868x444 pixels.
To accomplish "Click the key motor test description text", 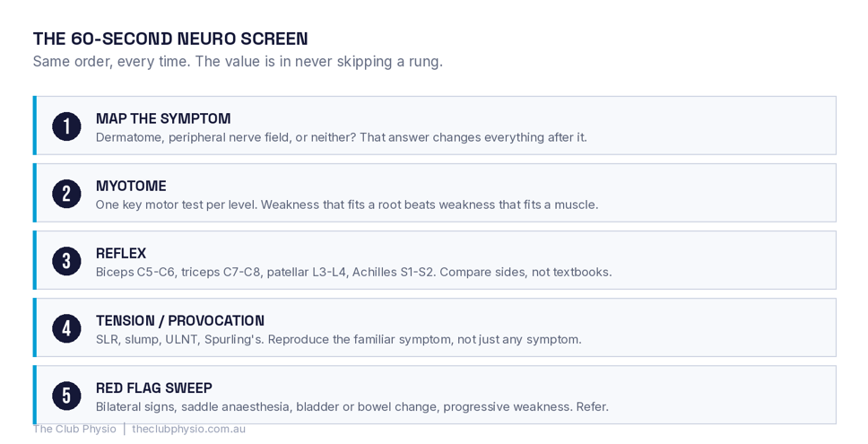I will (x=347, y=205).
